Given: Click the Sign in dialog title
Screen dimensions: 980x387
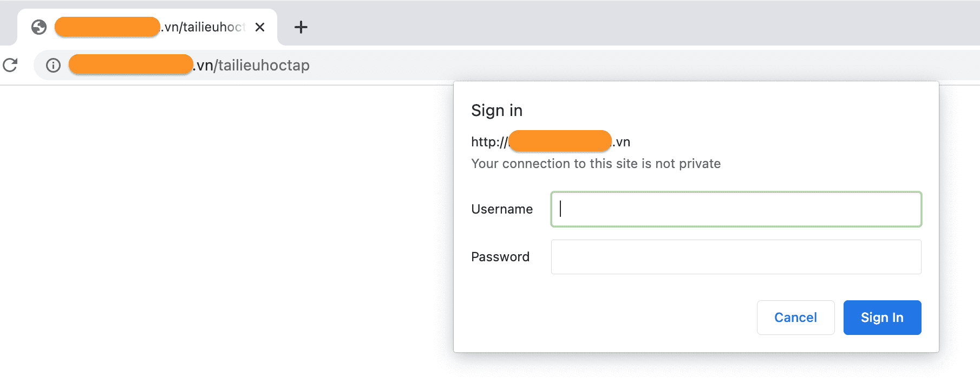Looking at the screenshot, I should point(496,110).
